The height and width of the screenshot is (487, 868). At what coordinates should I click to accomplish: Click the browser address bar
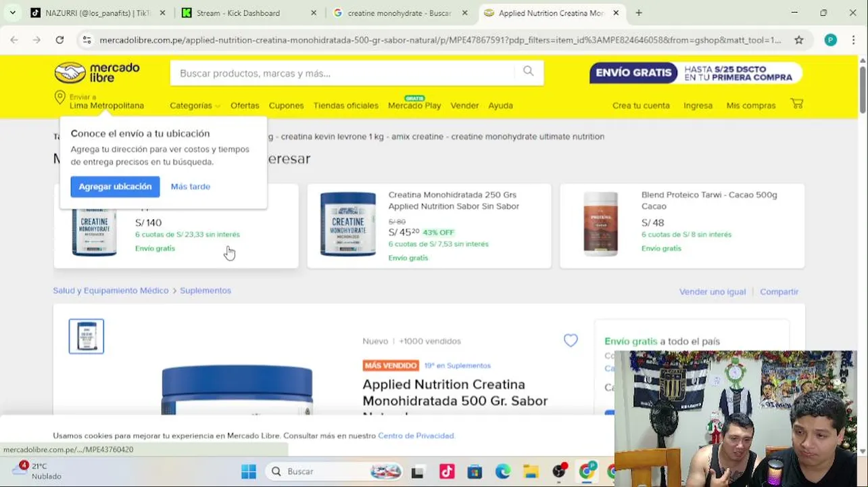(439, 40)
